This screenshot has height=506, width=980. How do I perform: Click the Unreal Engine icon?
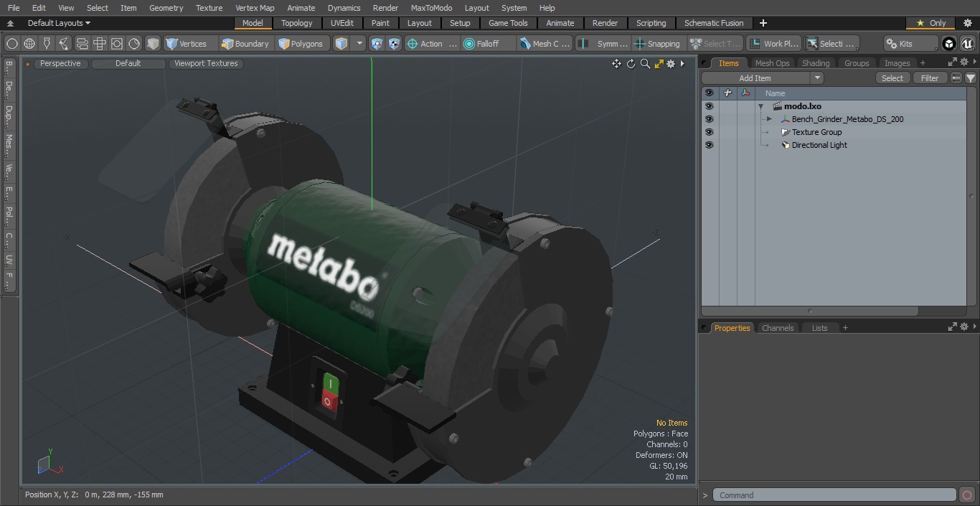point(967,44)
